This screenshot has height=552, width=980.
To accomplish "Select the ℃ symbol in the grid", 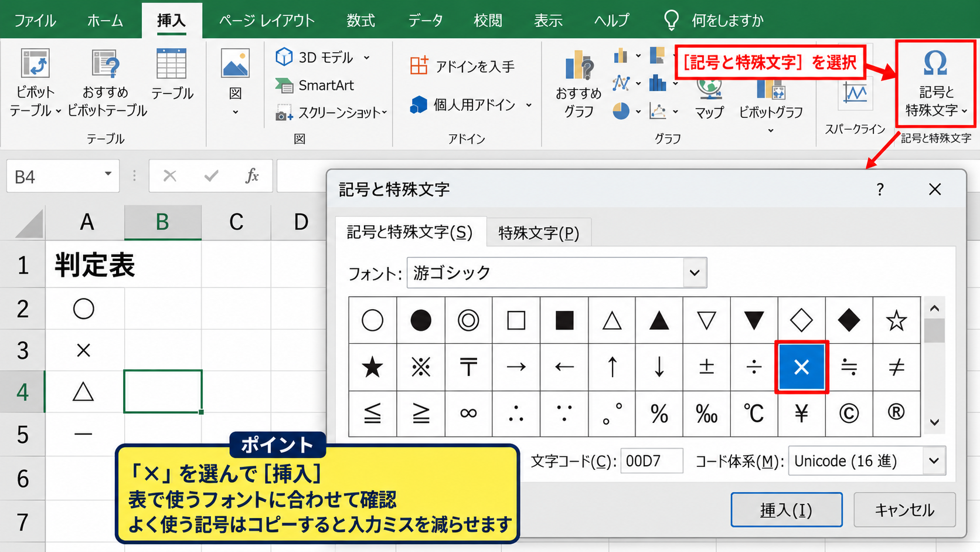I will 754,414.
